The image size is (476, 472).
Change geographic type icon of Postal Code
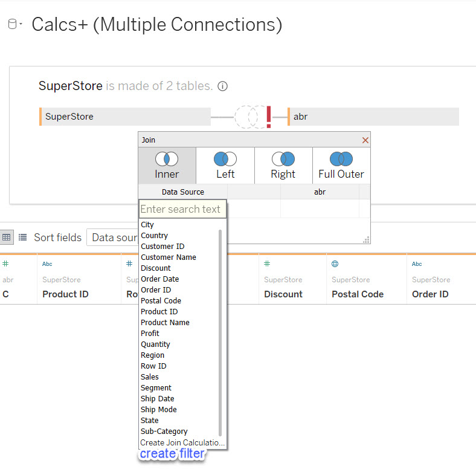335,263
